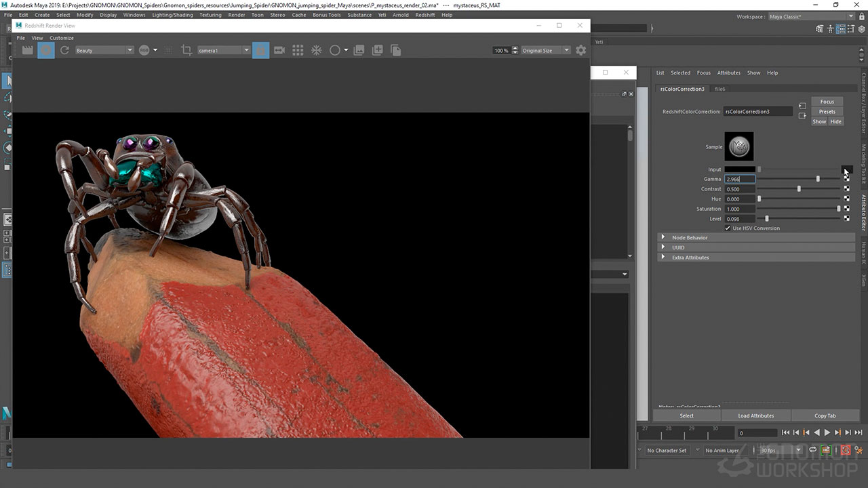Image resolution: width=868 pixels, height=488 pixels.
Task: Play animation forwards
Action: click(x=827, y=432)
